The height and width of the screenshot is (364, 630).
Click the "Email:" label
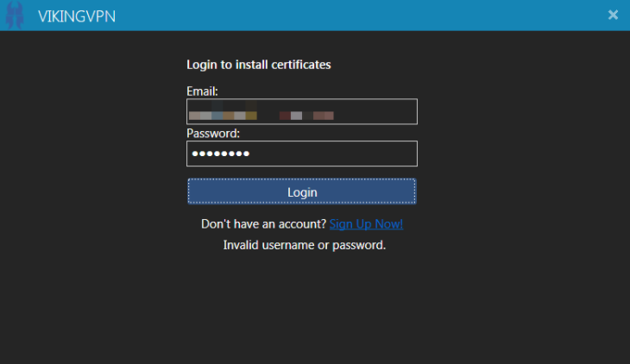(x=202, y=91)
